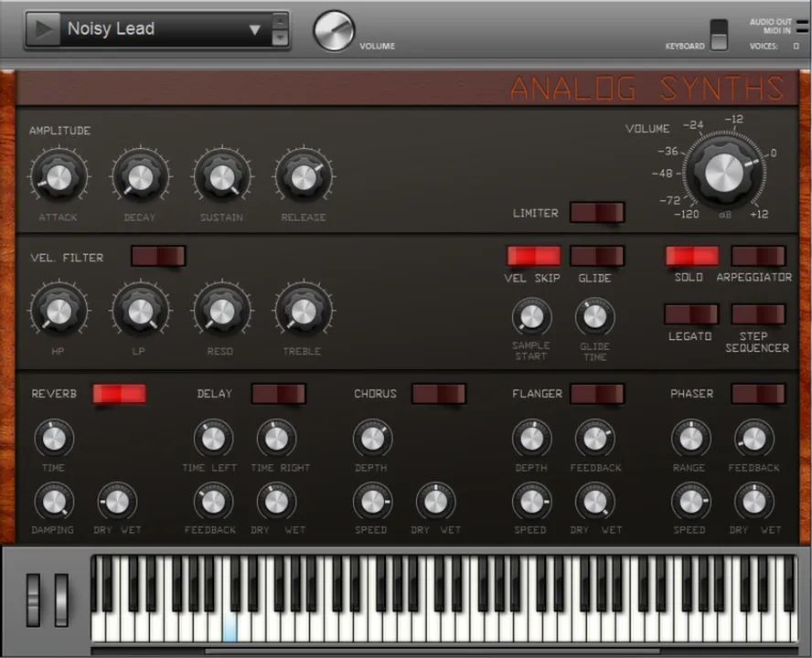
Task: Click the Reverb Time knob
Action: point(54,439)
